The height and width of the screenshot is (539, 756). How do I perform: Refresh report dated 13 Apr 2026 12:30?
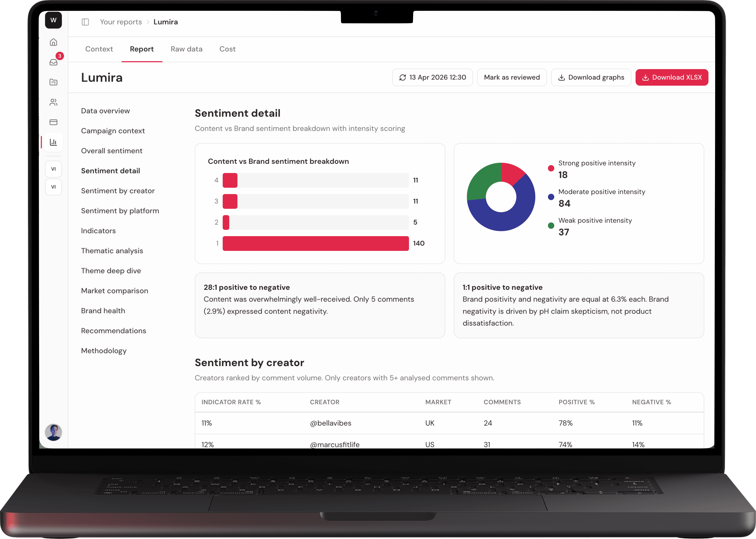(432, 77)
